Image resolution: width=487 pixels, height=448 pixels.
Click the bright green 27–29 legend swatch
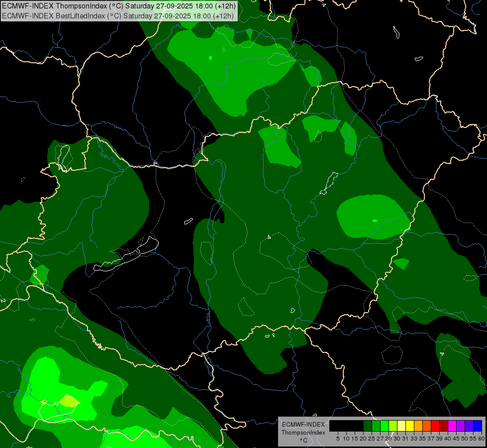point(385,426)
